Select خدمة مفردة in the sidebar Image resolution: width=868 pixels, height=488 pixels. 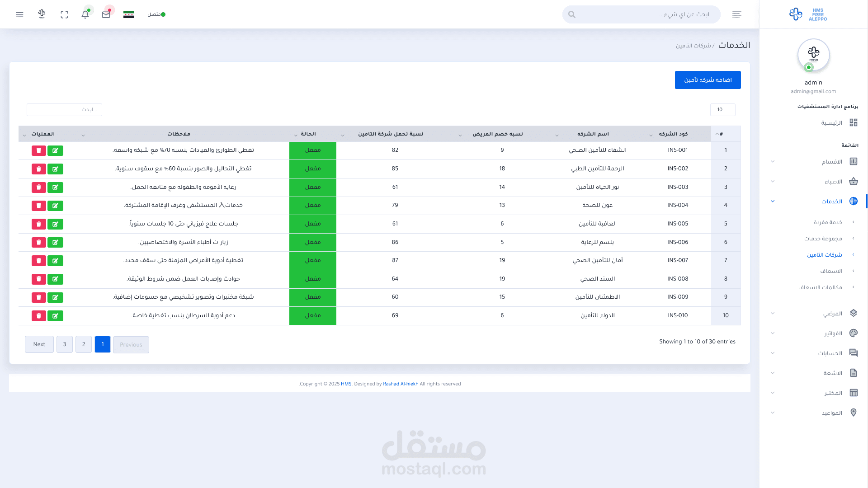(x=828, y=222)
